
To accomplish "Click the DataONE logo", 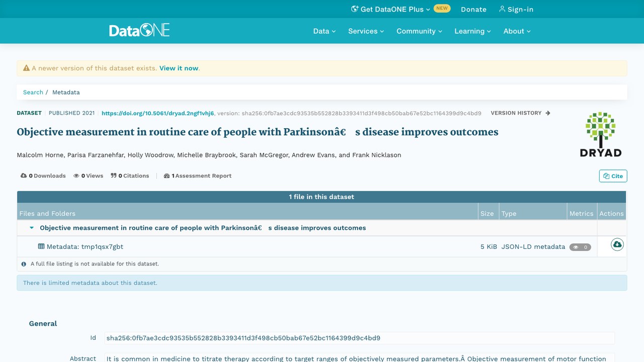I will tap(139, 30).
